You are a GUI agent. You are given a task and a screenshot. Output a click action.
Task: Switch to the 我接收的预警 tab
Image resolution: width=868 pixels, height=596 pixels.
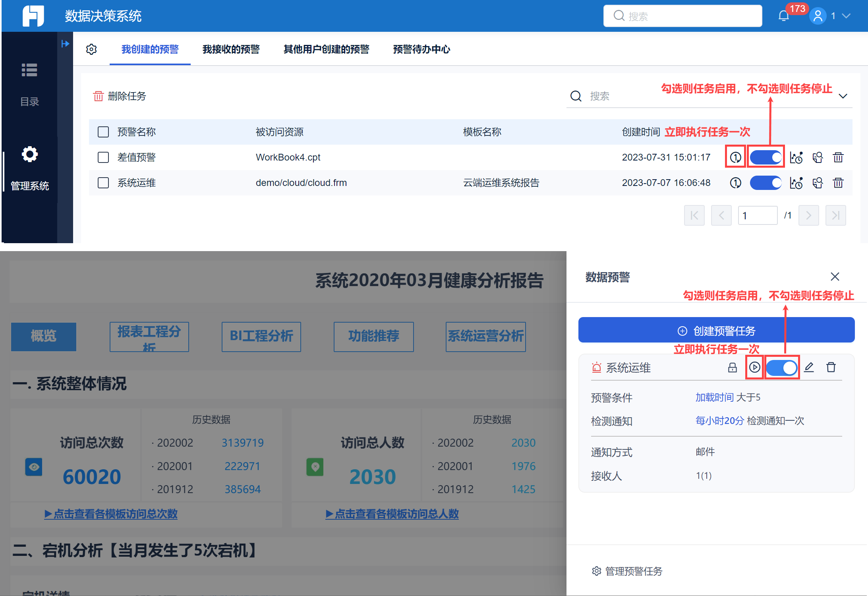click(231, 49)
